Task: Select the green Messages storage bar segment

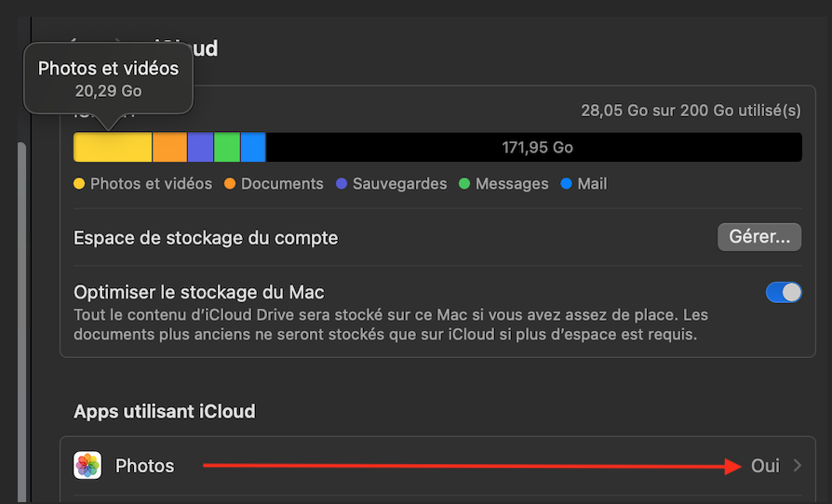Action: [x=227, y=148]
